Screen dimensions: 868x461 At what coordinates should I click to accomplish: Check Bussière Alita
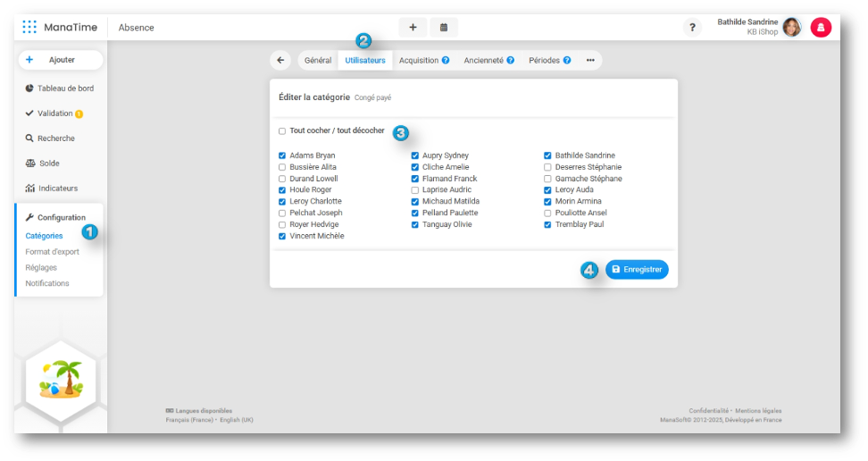coord(282,167)
